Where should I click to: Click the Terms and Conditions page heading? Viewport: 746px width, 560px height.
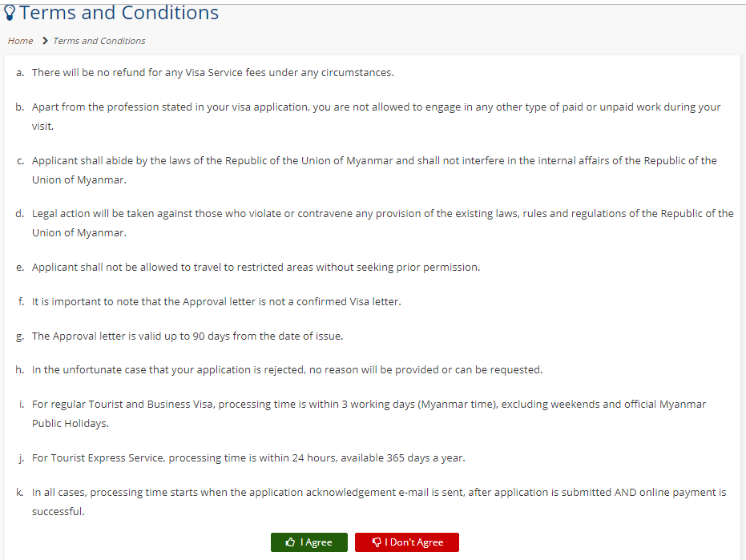(x=119, y=14)
